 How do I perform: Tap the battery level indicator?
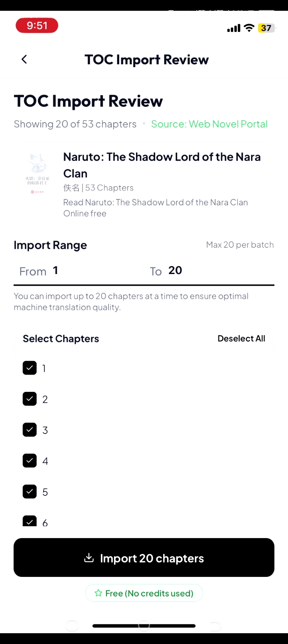tap(266, 28)
